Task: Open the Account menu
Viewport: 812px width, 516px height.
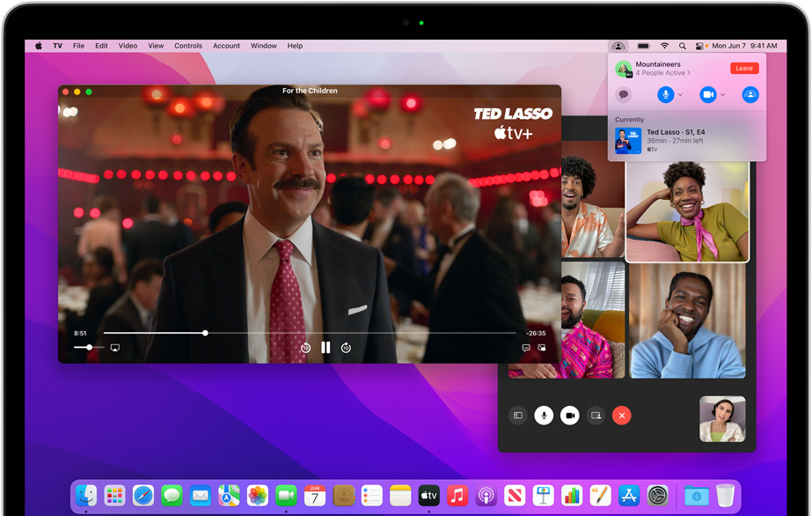Action: [226, 46]
